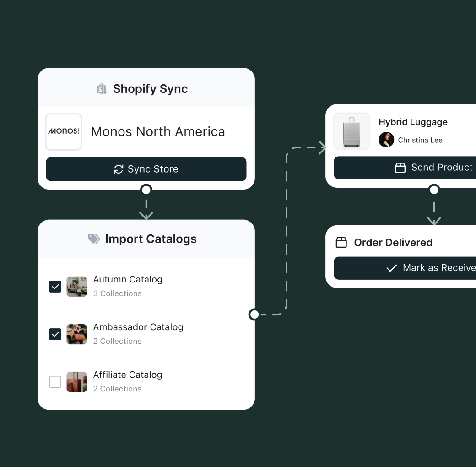
Task: Uncheck the Ambassador Catalog checkbox
Action: (x=55, y=334)
